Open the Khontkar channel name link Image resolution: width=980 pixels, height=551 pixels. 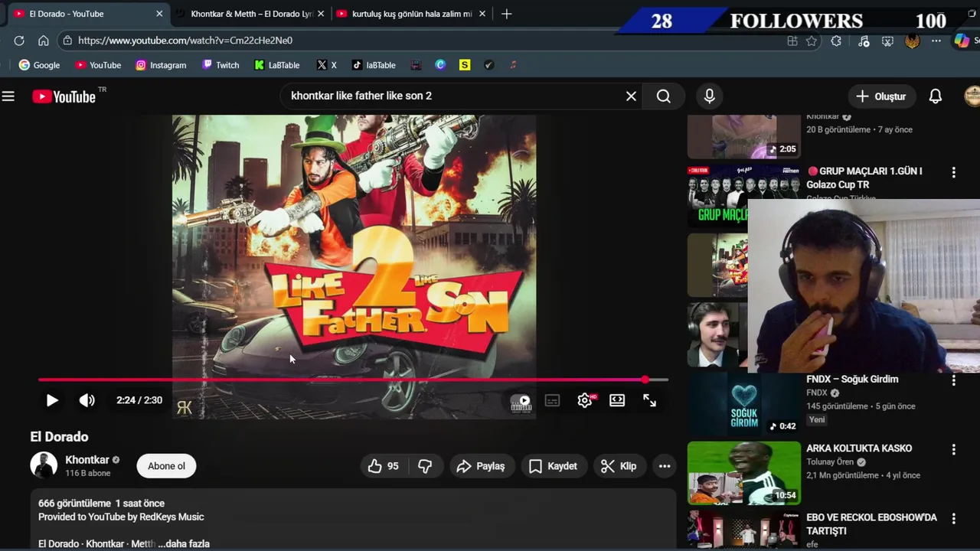[x=87, y=460]
